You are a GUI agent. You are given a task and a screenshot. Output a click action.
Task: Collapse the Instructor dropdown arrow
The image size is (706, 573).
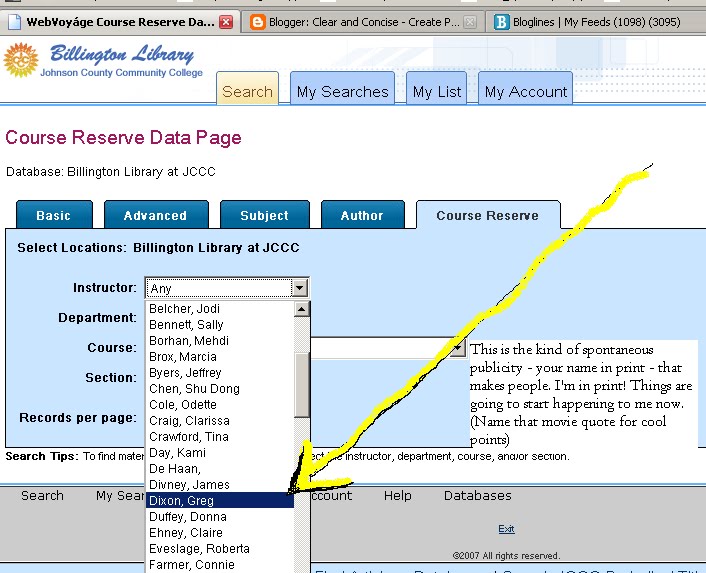pyautogui.click(x=300, y=288)
